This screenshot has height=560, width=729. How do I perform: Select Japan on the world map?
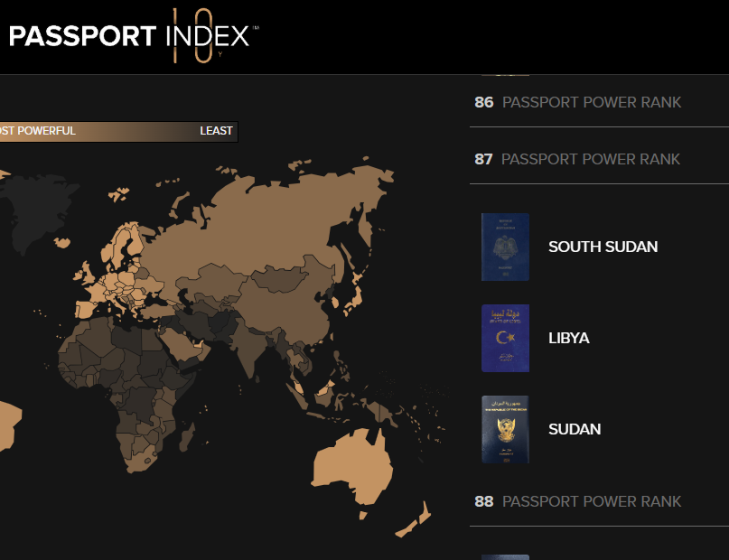tap(356, 297)
